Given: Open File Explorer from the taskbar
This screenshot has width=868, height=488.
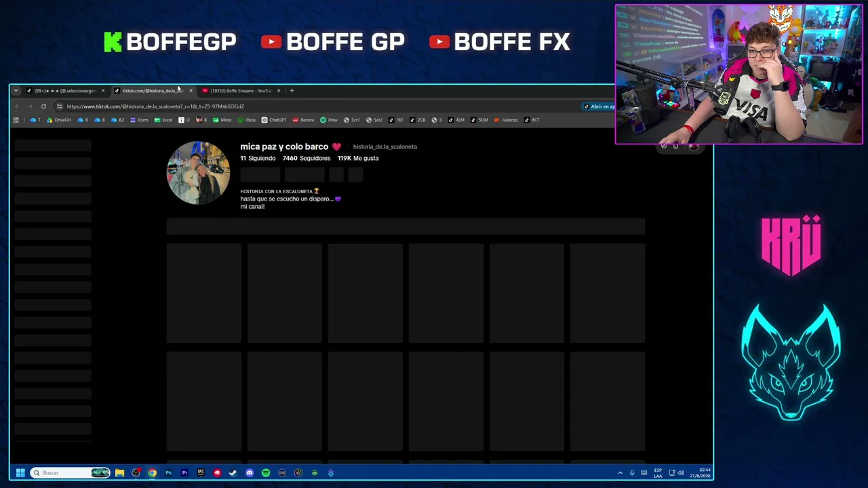Looking at the screenshot, I should tap(119, 473).
